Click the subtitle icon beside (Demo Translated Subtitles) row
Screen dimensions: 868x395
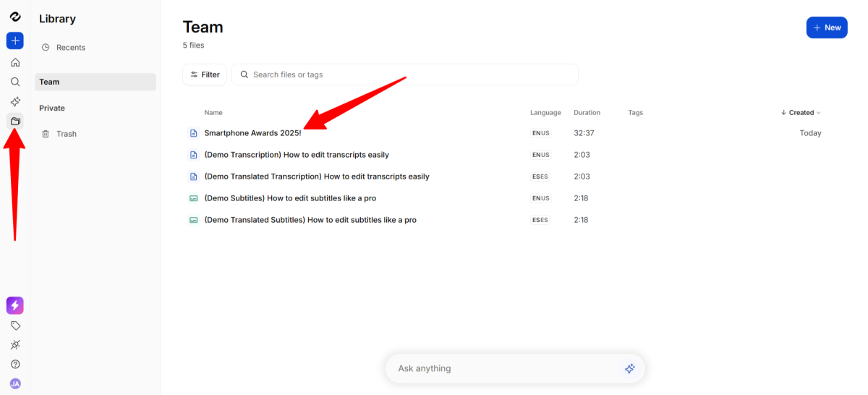(x=193, y=220)
